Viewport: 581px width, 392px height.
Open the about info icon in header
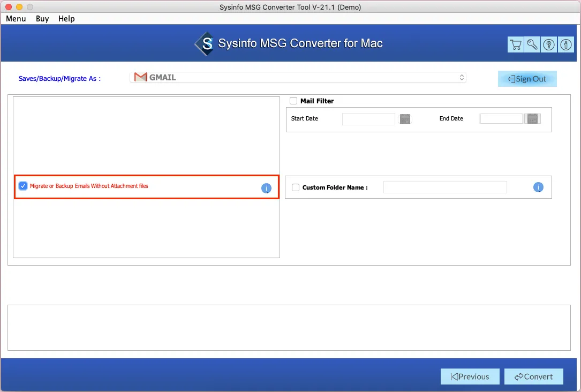tap(565, 45)
